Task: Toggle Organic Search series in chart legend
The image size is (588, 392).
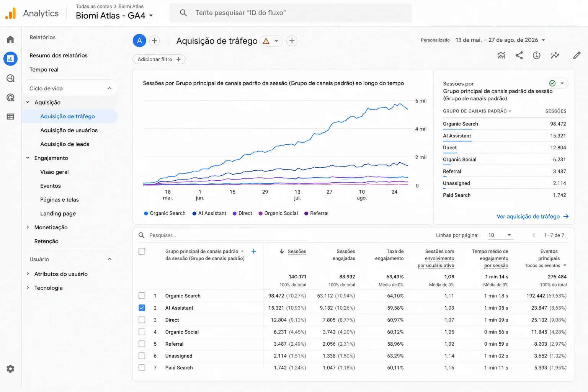Action: click(x=165, y=213)
